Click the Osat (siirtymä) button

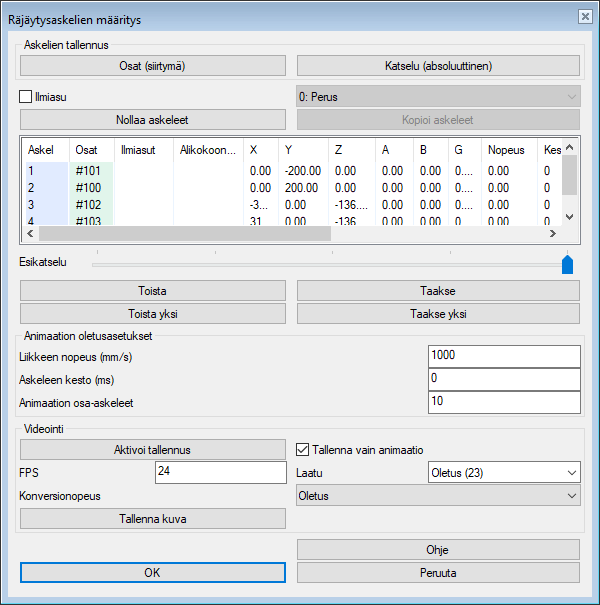coord(153,66)
